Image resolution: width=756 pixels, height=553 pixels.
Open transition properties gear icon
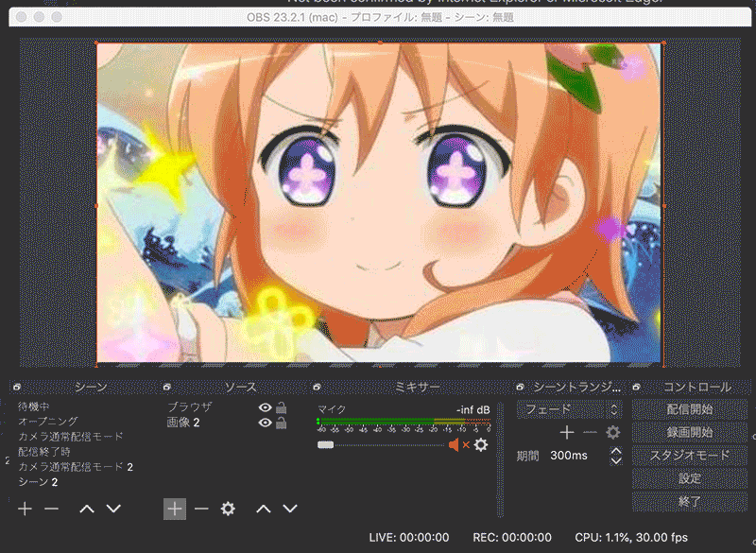pos(612,432)
